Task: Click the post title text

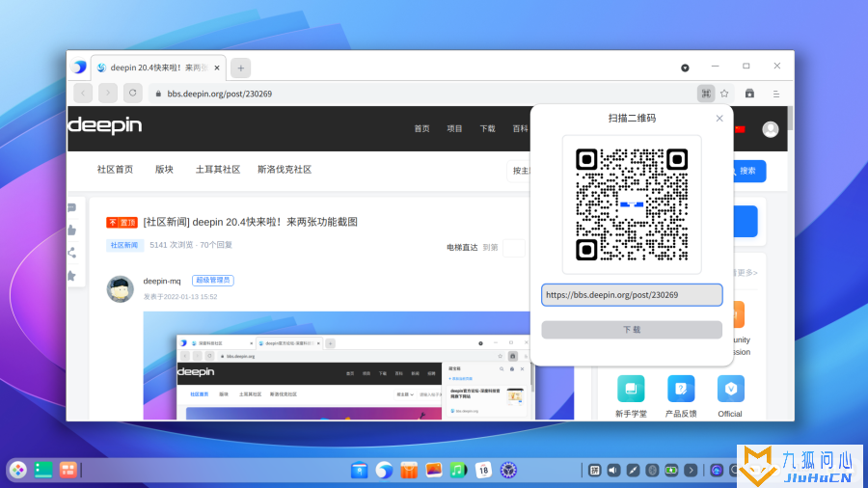Action: tap(250, 222)
